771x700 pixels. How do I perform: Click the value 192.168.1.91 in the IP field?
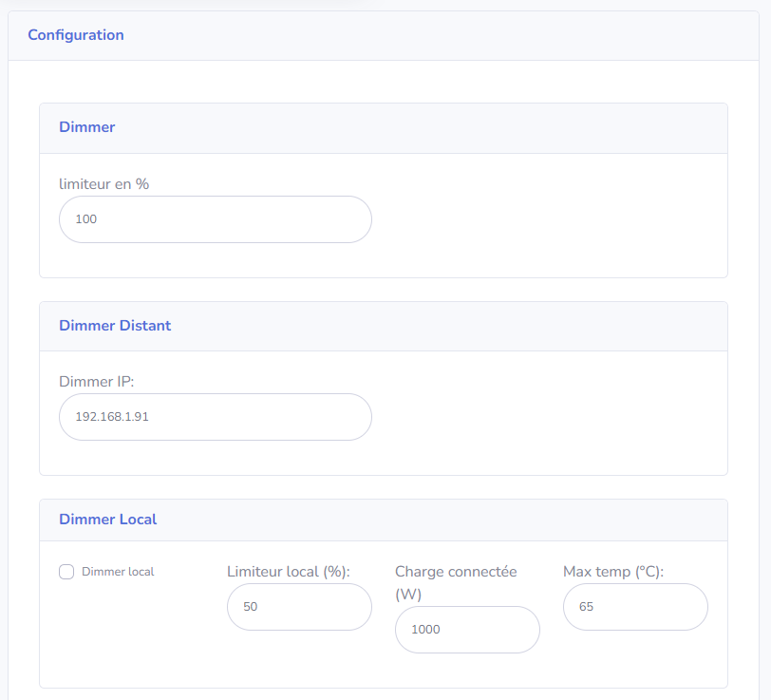tap(112, 417)
